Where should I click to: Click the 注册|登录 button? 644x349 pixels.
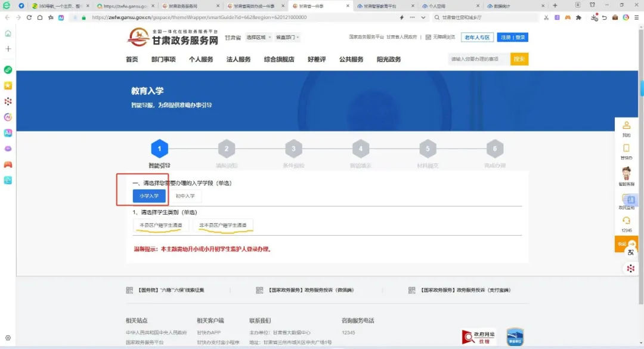(513, 37)
